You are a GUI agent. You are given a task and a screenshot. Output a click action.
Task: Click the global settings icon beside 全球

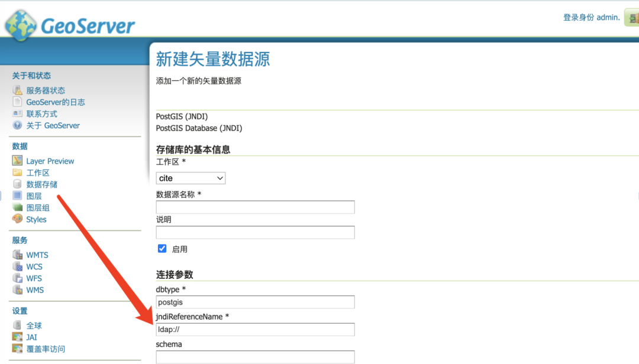click(17, 325)
